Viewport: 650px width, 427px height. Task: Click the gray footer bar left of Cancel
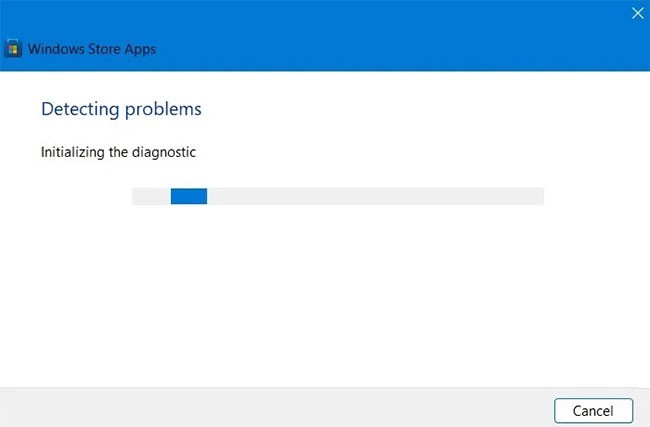(270, 408)
